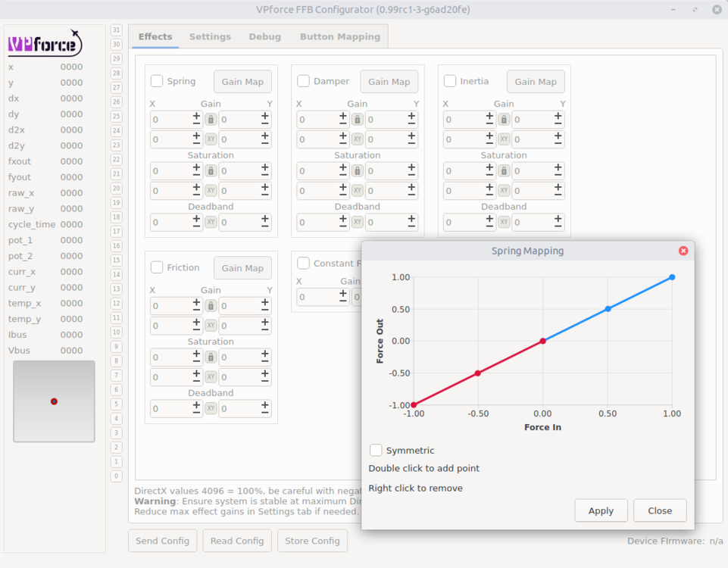Screen dimensions: 728x568
Task: Open the Damper Gain Map
Action: pos(389,82)
